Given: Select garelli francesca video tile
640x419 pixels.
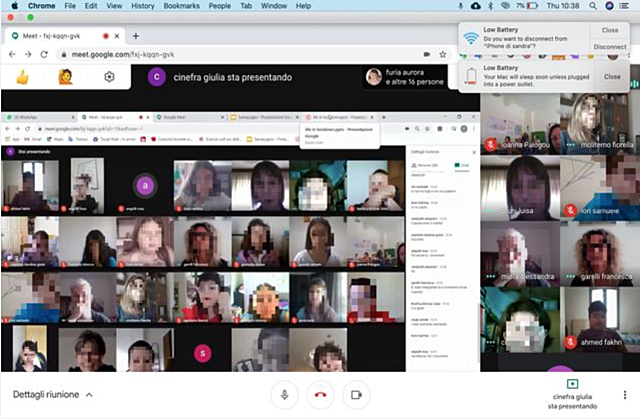Looking at the screenshot, I should (x=599, y=254).
